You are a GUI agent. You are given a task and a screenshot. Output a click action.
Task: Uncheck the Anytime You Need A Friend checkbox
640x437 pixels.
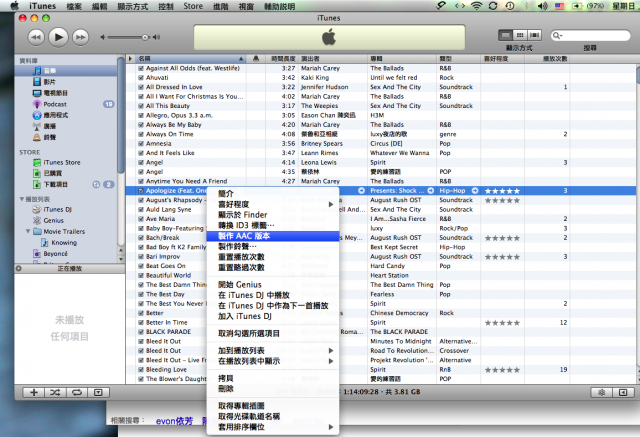click(x=141, y=181)
